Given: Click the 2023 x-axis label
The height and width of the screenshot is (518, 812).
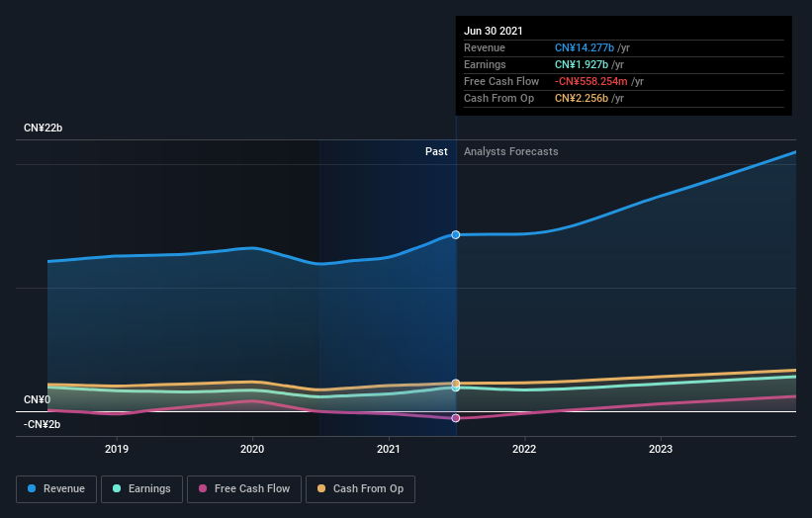Looking at the screenshot, I should pos(661,449).
